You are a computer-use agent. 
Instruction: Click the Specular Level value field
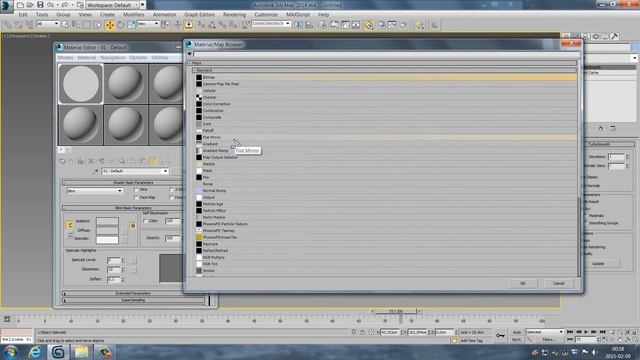[x=113, y=260]
